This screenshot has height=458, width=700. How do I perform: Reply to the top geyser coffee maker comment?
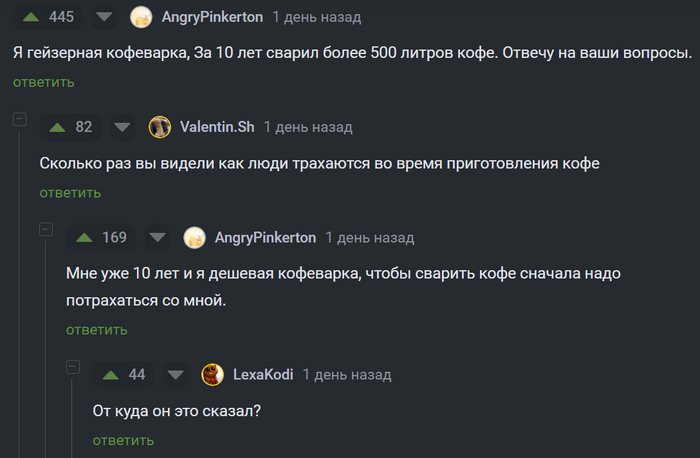point(43,82)
